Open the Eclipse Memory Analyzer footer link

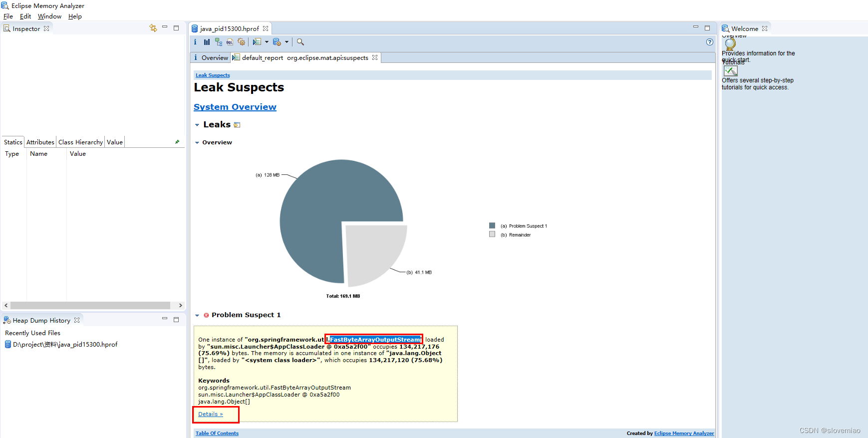pyautogui.click(x=684, y=434)
